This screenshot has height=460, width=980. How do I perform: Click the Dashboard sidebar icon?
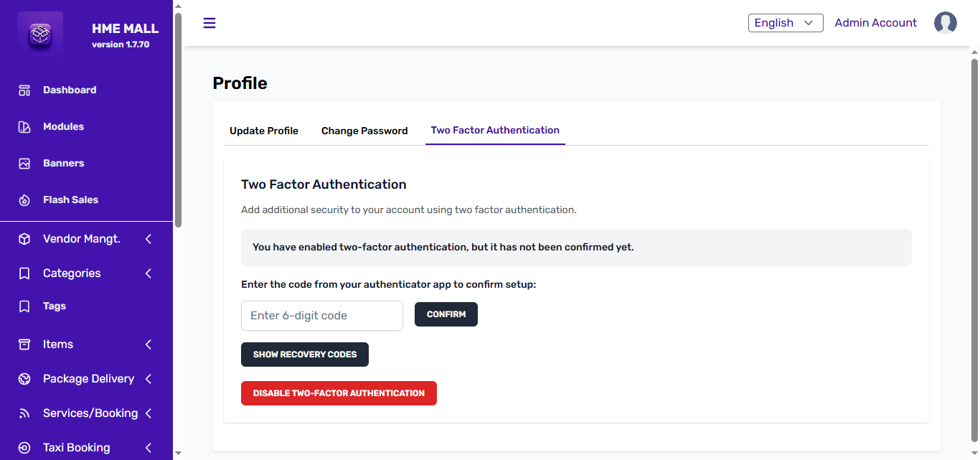point(24,90)
